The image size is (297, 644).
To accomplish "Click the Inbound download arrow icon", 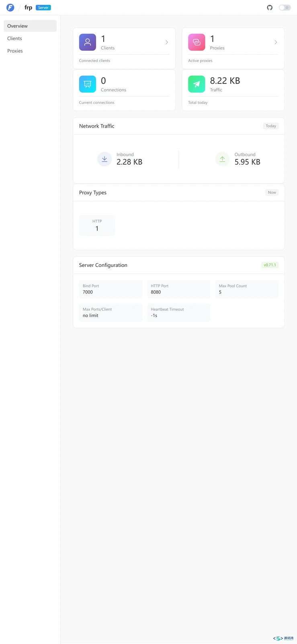I will [x=104, y=159].
